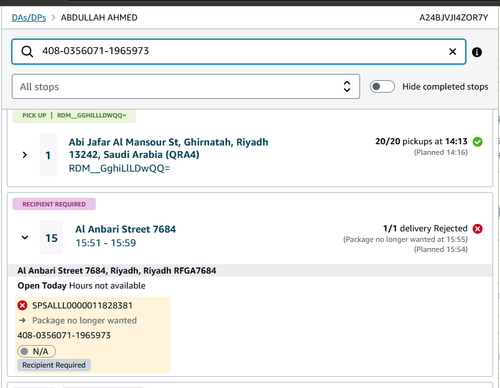Expand stop 1 Abi Jafar Al Mansour

25,155
